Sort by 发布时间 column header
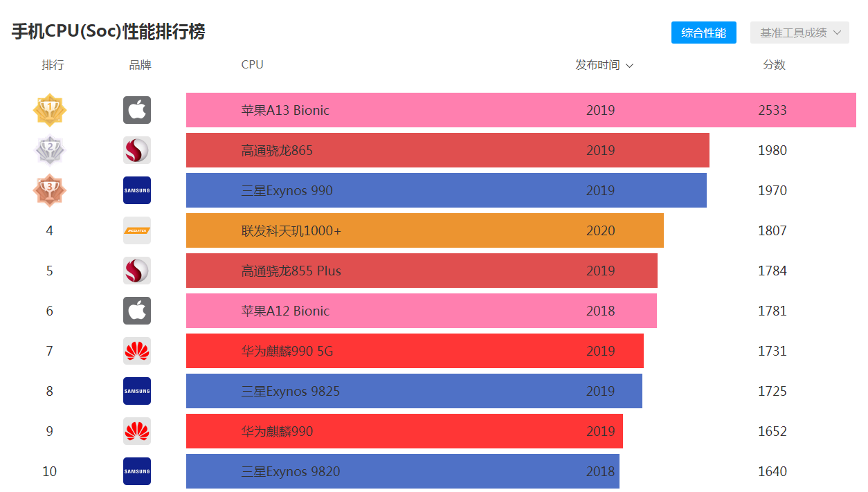This screenshot has width=868, height=492. 604,65
